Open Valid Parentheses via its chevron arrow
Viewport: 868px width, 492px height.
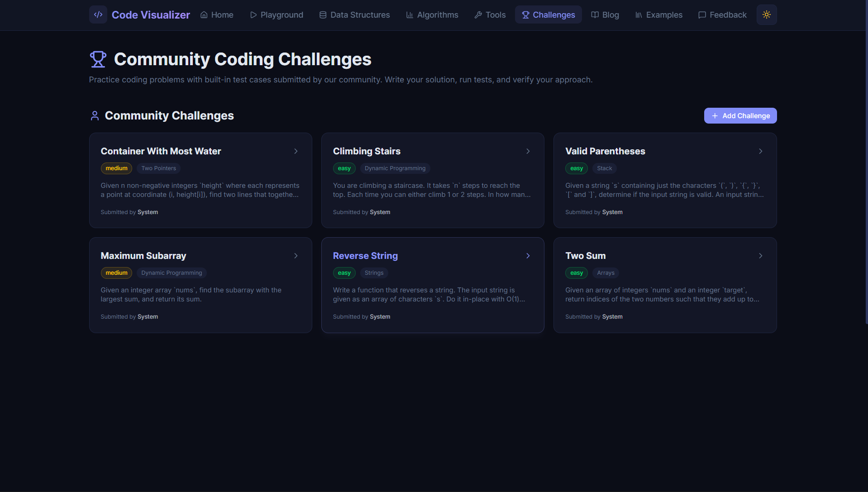coord(761,151)
